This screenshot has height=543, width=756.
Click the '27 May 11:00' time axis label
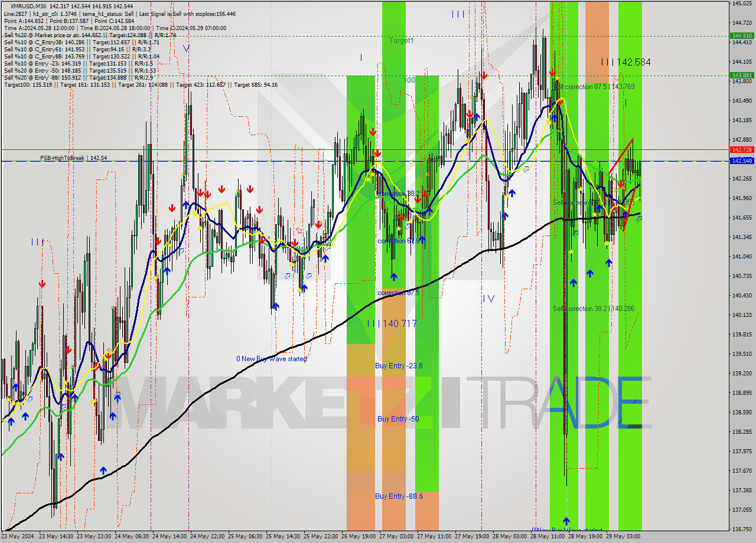434,537
